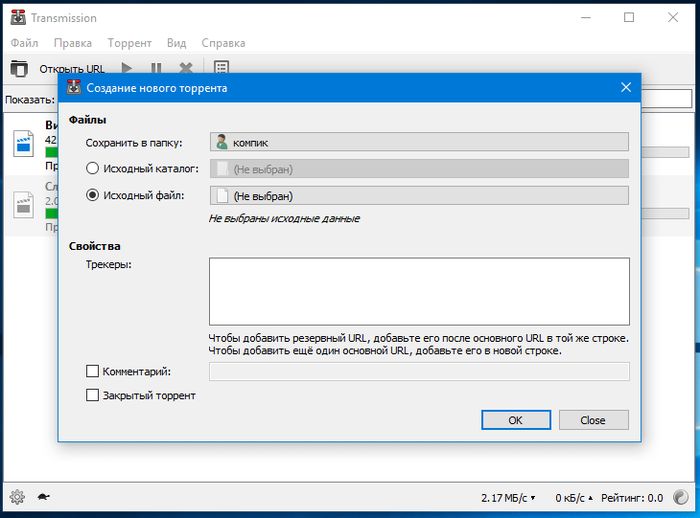
Task: Open torrent properties via toolbar list icon
Action: 221,69
